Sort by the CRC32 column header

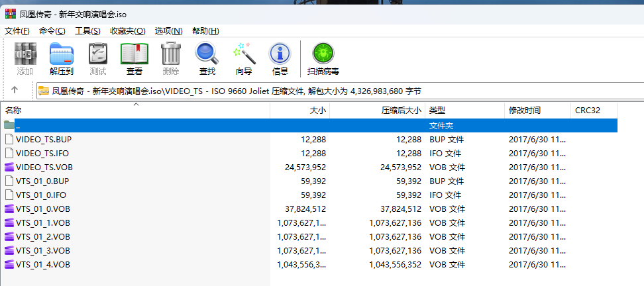point(594,111)
